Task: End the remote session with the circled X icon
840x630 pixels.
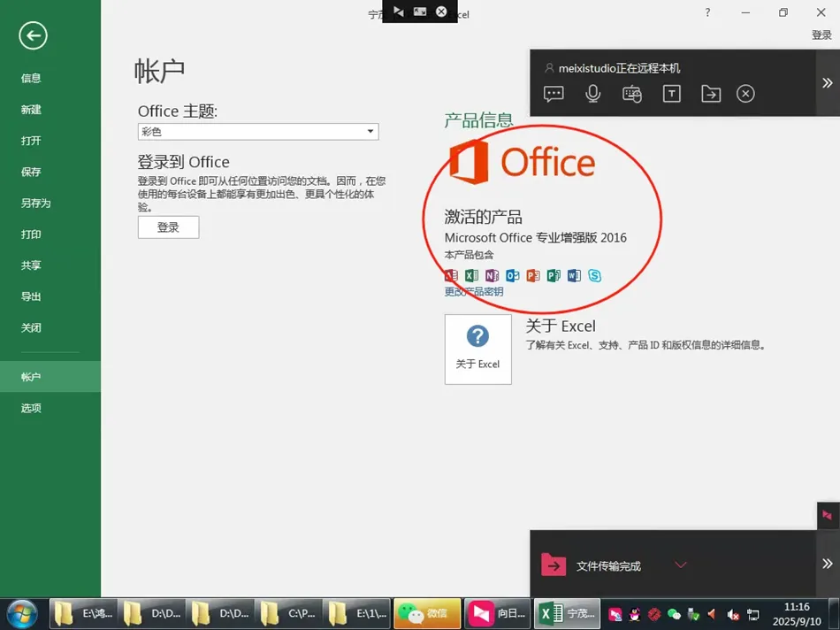Action: 745,94
